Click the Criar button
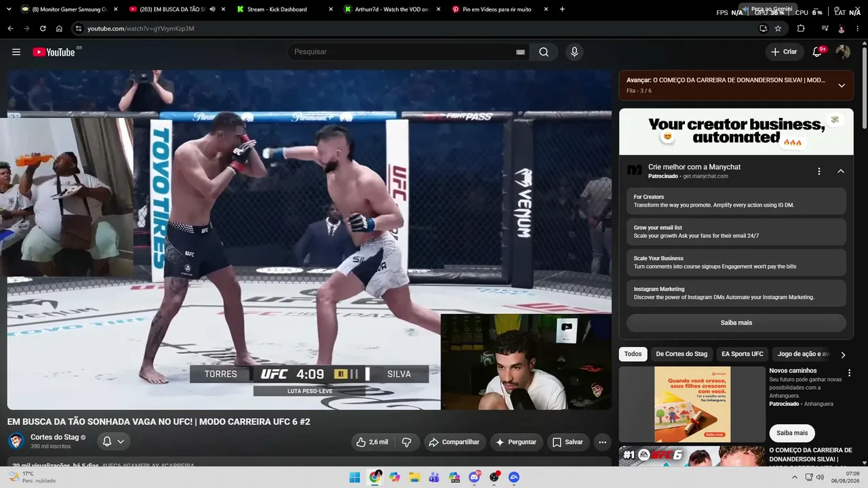868x488 pixels. click(784, 52)
